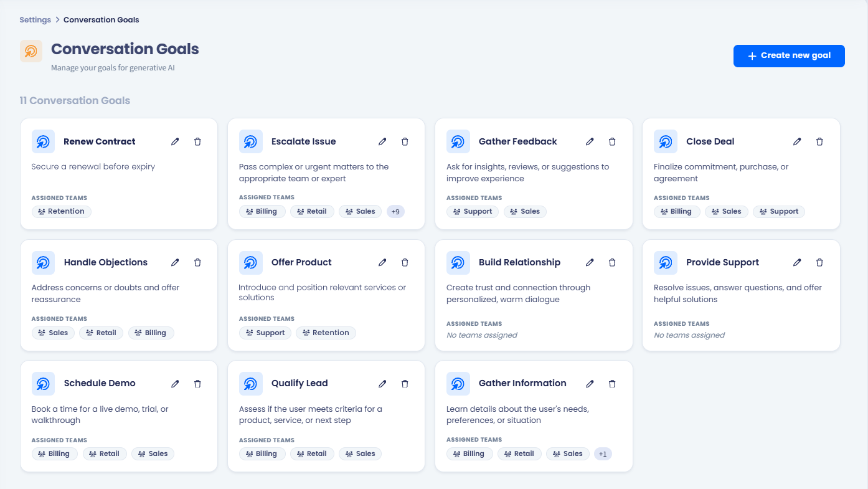Open the Renew Contract goal icon

pyautogui.click(x=44, y=141)
